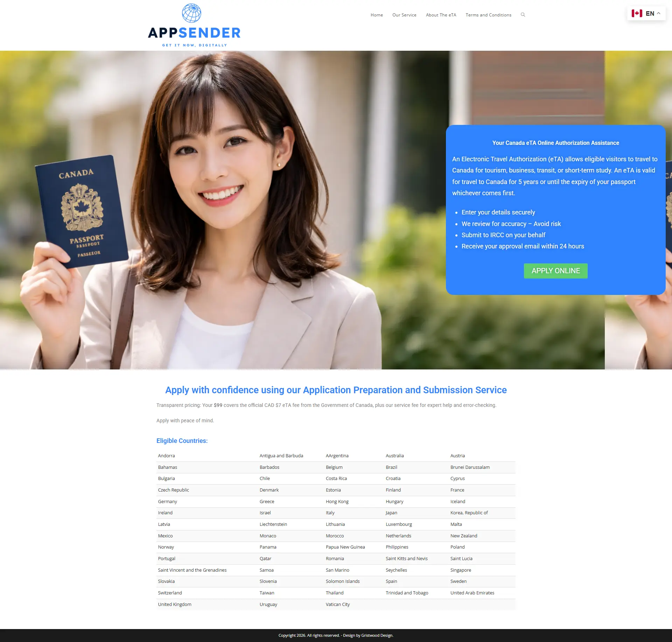Click Liechtenstein in the country list
This screenshot has width=672, height=642.
tap(273, 524)
